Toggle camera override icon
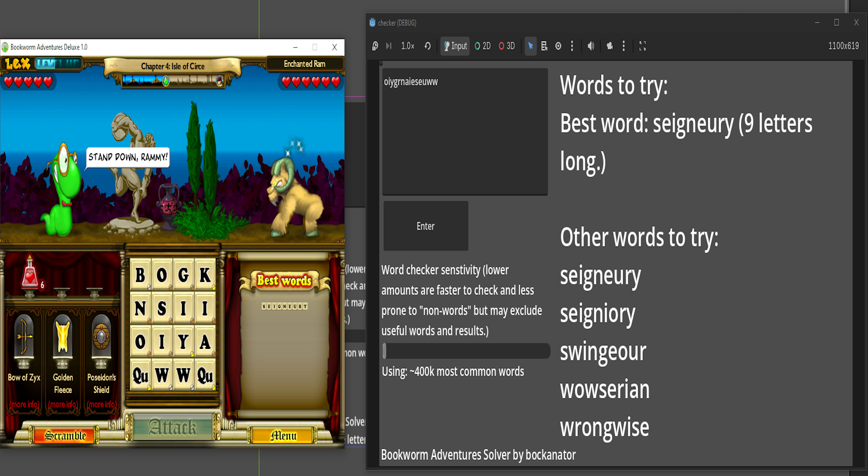This screenshot has height=476, width=868. [x=610, y=46]
